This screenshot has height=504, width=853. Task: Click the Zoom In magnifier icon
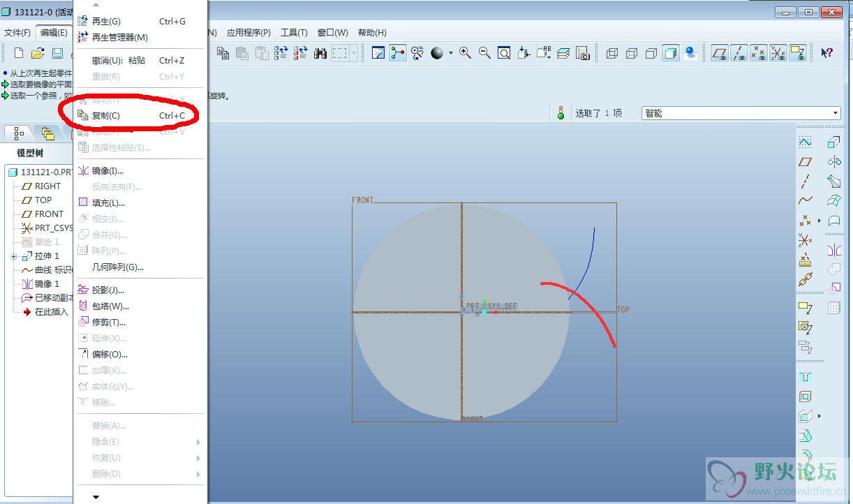466,53
